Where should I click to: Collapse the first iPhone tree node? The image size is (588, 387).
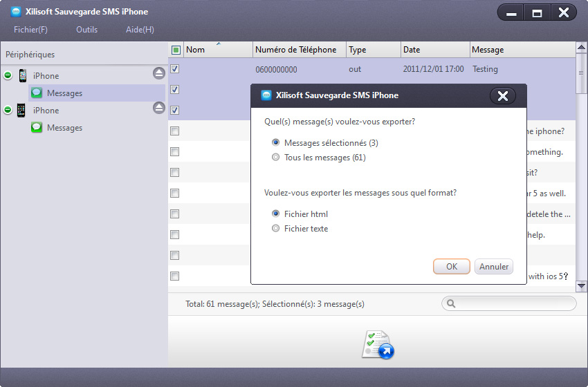[x=8, y=75]
